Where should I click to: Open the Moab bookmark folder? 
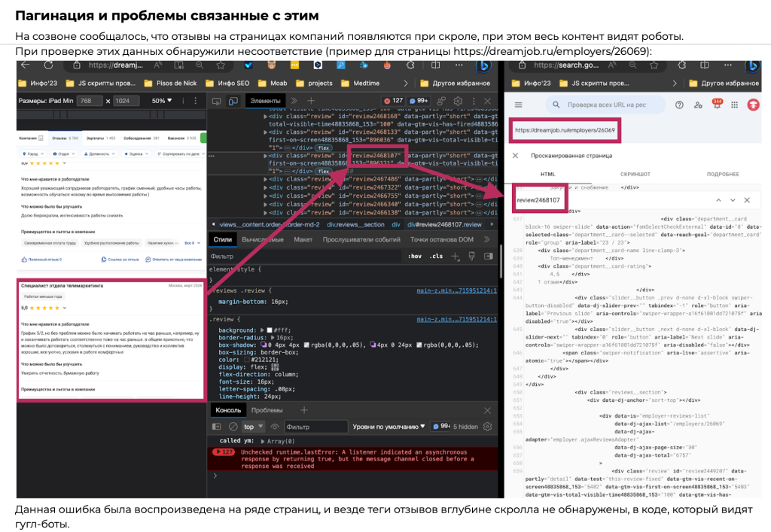(273, 83)
